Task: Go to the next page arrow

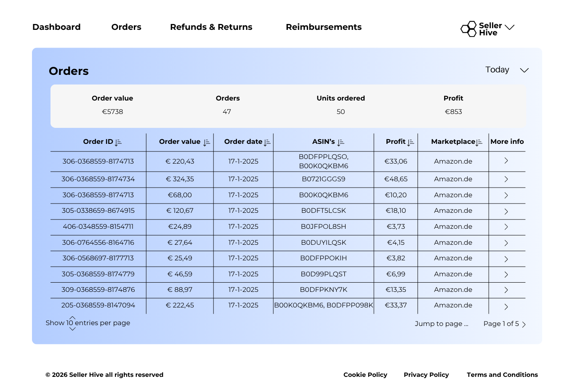Action: coord(524,324)
